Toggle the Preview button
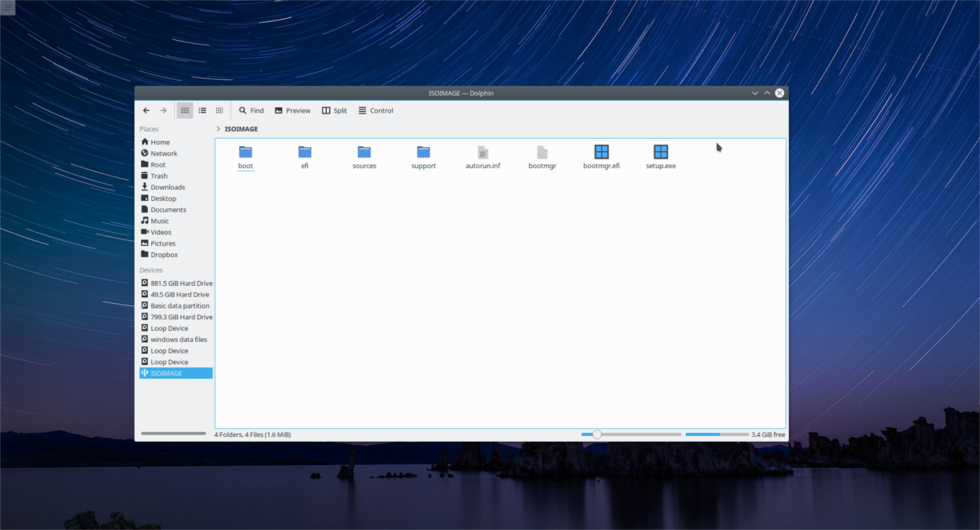This screenshot has height=530, width=980. [292, 110]
